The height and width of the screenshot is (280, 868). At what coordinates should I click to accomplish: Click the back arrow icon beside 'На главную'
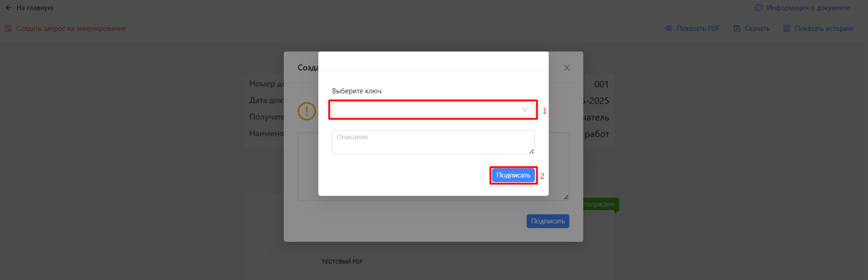tap(8, 8)
